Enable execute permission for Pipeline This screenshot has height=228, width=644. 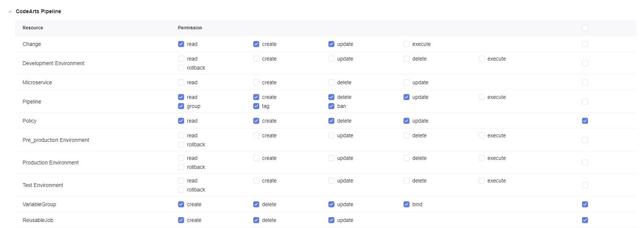[x=482, y=97]
